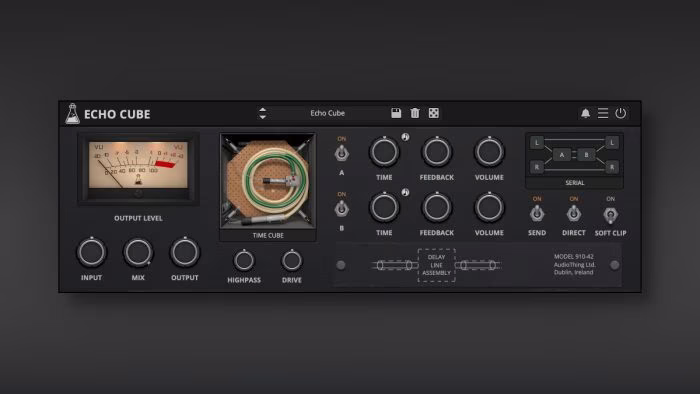Toggle sync icon beside delay B Time knob
Viewport: 700px width, 394px height.
tap(405, 192)
